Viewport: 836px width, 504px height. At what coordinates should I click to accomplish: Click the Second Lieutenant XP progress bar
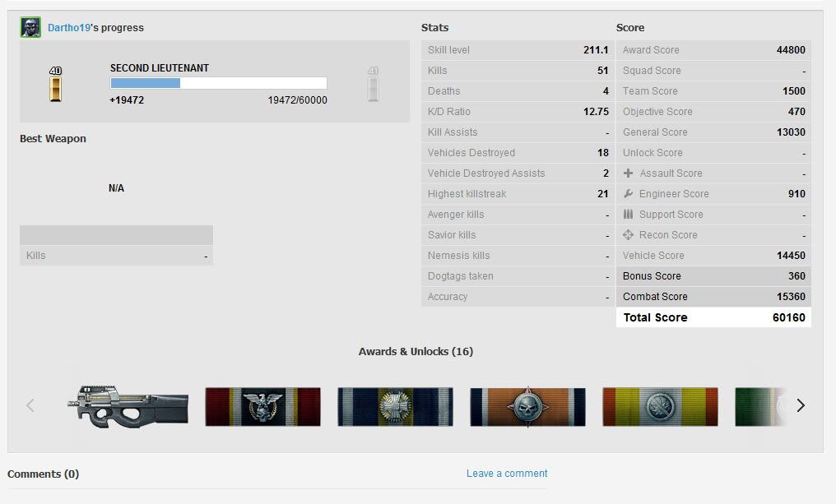click(218, 83)
